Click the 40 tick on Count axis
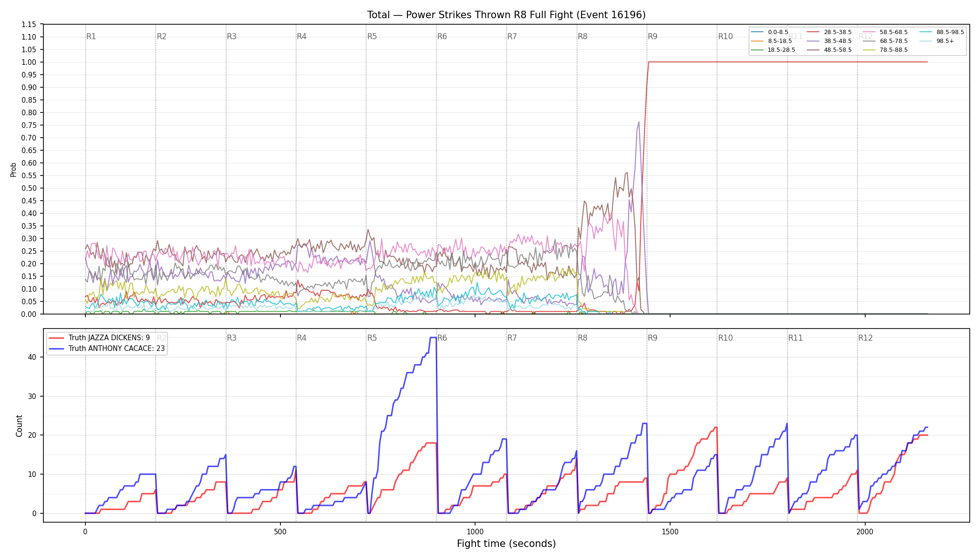The width and height of the screenshot is (980, 560). tap(33, 357)
